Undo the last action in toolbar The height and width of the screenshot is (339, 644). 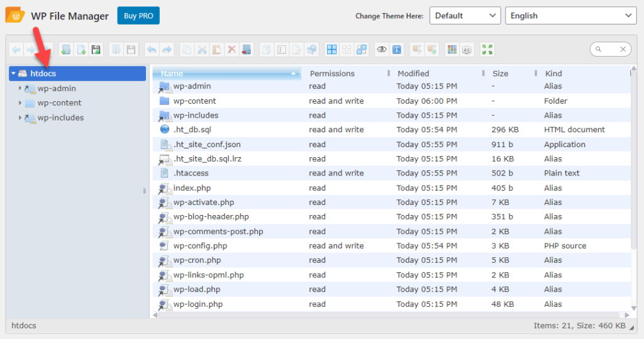click(x=152, y=50)
